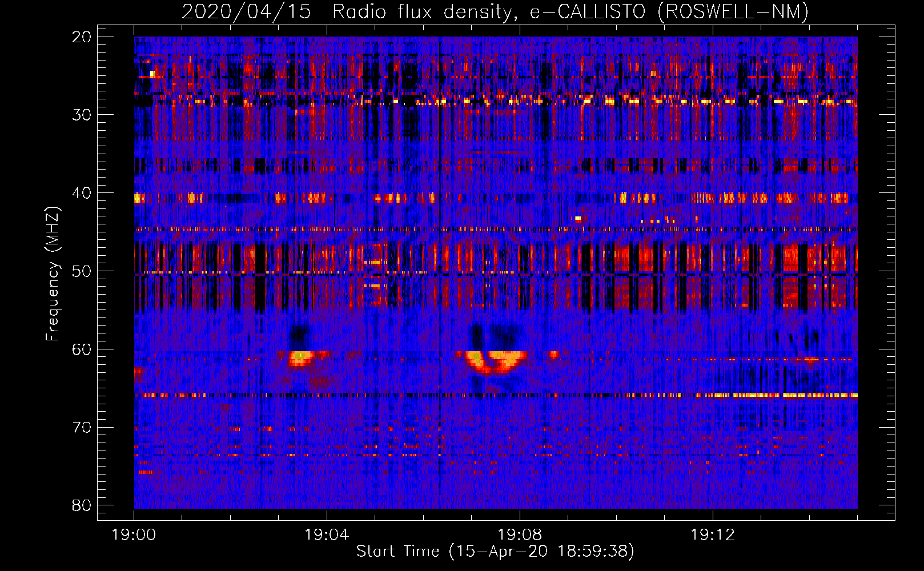Click the 70 MHz frequency tick label

(82, 428)
